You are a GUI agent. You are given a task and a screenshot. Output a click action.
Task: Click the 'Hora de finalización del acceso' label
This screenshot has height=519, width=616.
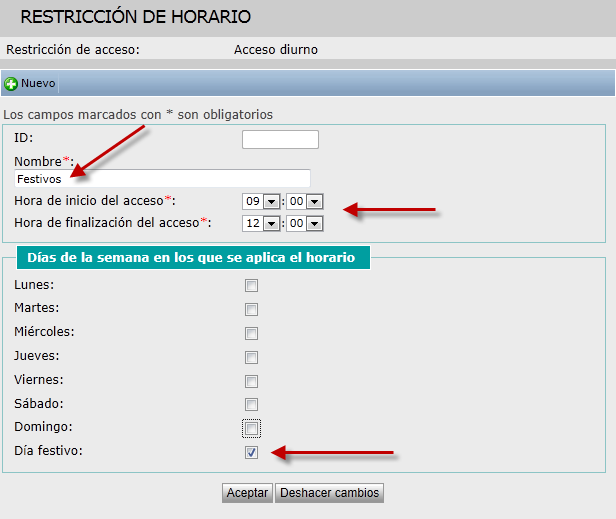point(113,223)
